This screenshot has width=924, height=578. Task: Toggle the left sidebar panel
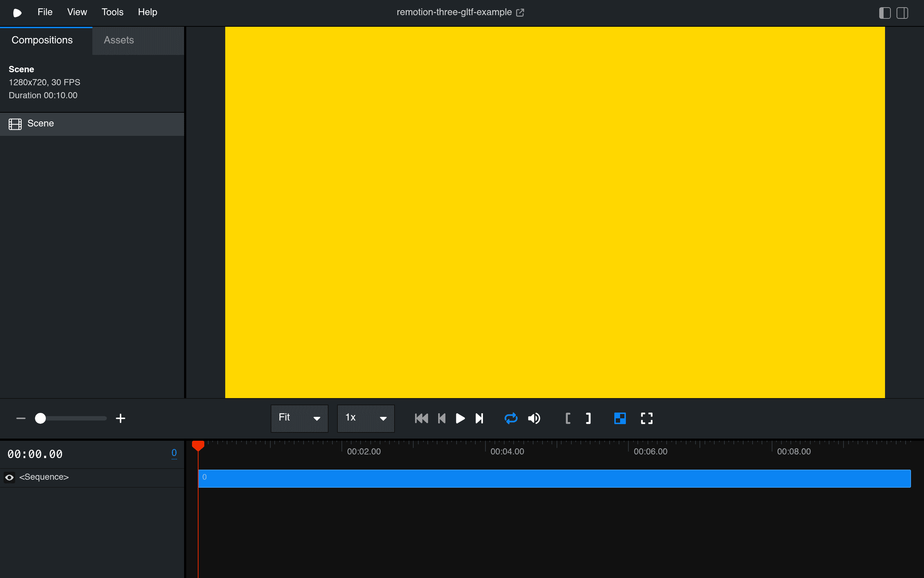pos(885,13)
